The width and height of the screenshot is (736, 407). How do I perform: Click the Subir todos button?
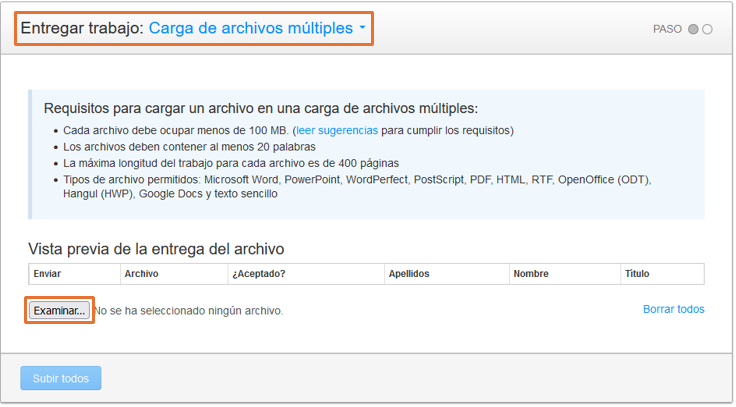[61, 378]
